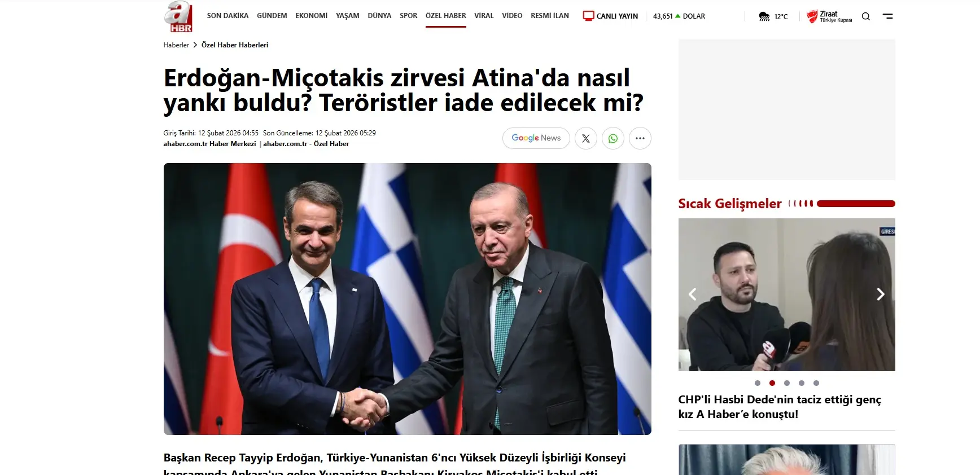Select the first carousel dot
This screenshot has width=980, height=475.
pyautogui.click(x=758, y=383)
